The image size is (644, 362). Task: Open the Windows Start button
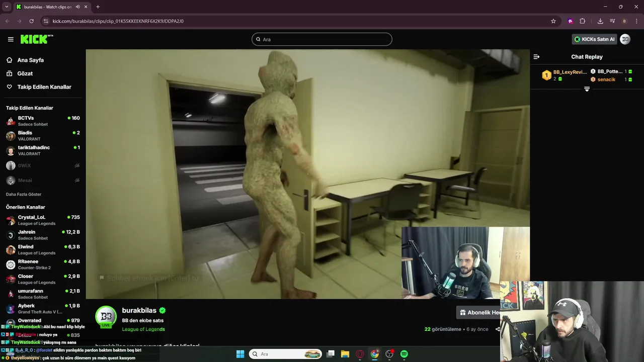pyautogui.click(x=240, y=354)
